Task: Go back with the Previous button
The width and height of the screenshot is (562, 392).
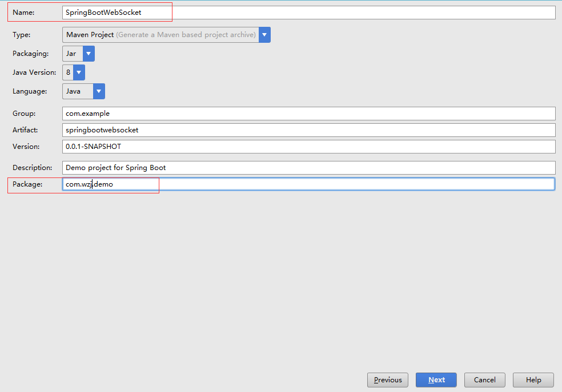Action: [x=388, y=380]
